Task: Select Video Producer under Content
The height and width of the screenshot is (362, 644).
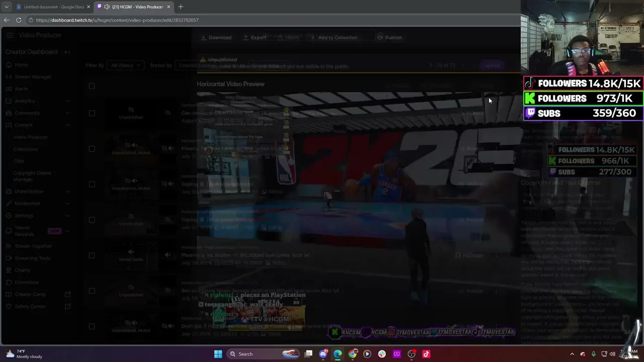Action: [x=31, y=137]
